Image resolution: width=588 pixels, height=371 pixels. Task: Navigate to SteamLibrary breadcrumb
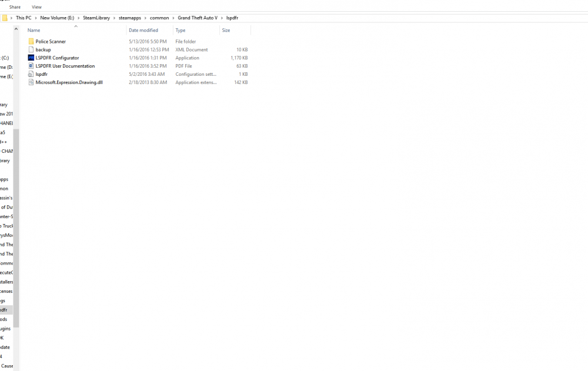[96, 18]
